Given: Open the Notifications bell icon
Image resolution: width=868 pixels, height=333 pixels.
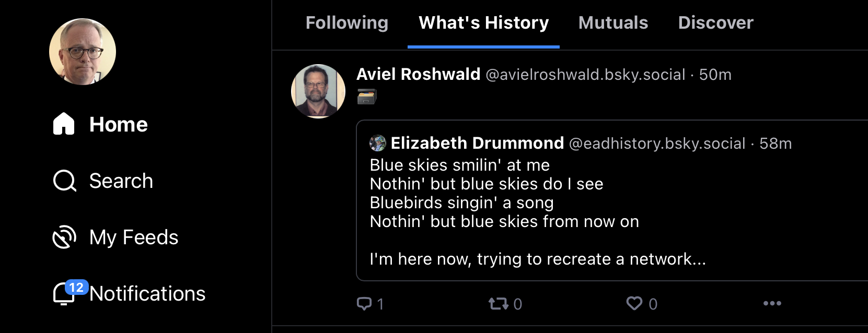Looking at the screenshot, I should pyautogui.click(x=64, y=293).
